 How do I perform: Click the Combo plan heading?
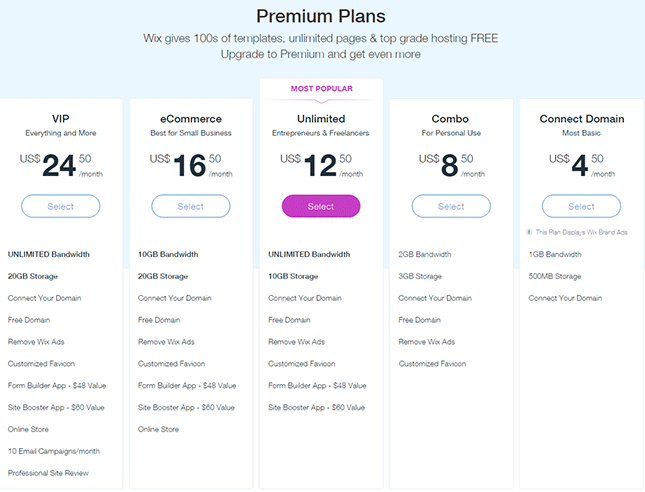tap(451, 119)
